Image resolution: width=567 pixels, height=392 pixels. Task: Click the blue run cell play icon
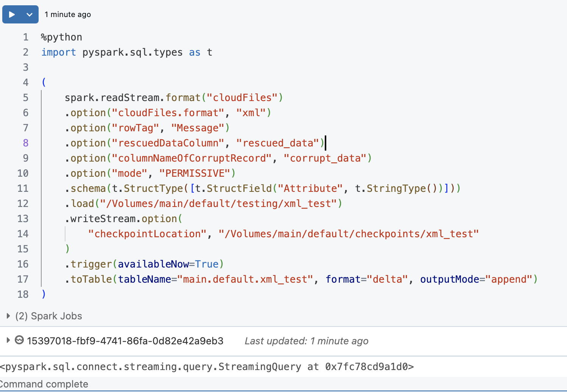[x=12, y=14]
